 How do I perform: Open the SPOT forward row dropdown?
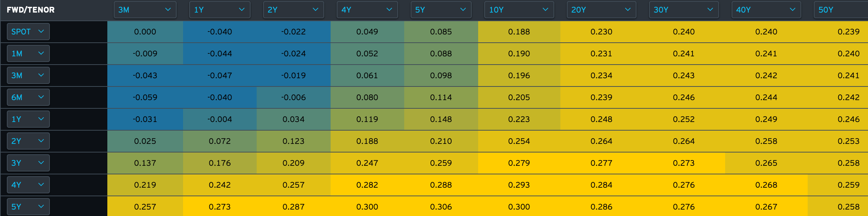tap(28, 32)
